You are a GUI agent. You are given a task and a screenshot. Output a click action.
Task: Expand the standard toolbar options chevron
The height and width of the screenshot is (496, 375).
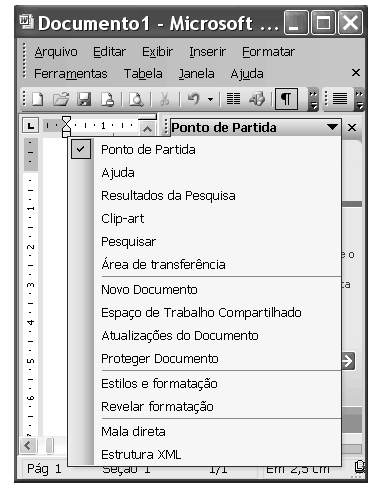[313, 100]
